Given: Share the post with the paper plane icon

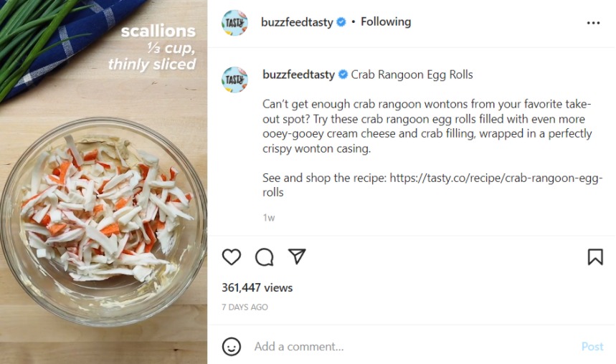Looking at the screenshot, I should click(297, 257).
